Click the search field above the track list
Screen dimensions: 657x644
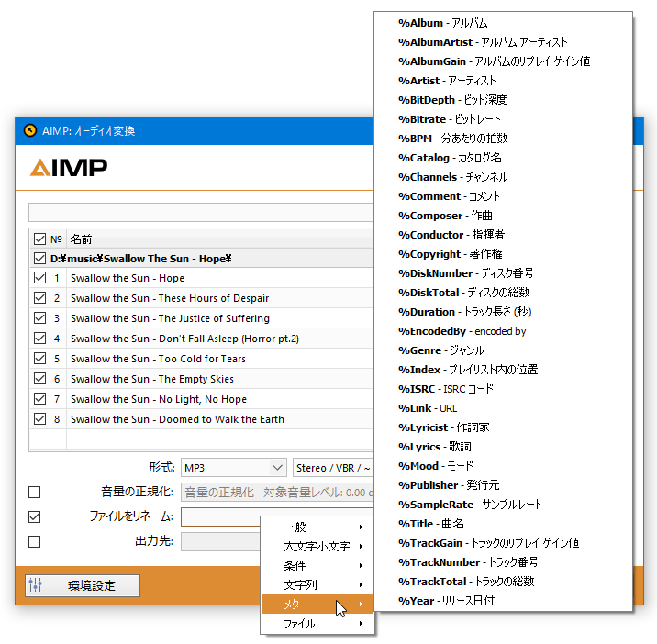pyautogui.click(x=201, y=213)
